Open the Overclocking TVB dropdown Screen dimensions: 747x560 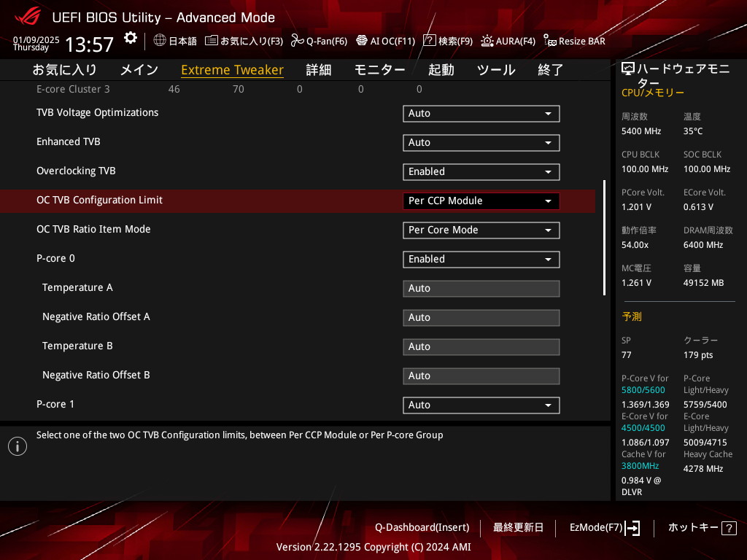(x=481, y=172)
